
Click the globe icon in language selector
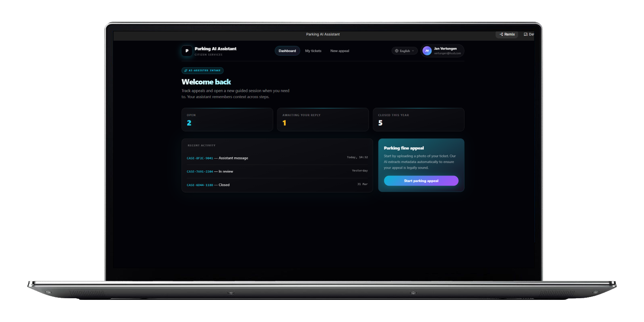(x=396, y=51)
